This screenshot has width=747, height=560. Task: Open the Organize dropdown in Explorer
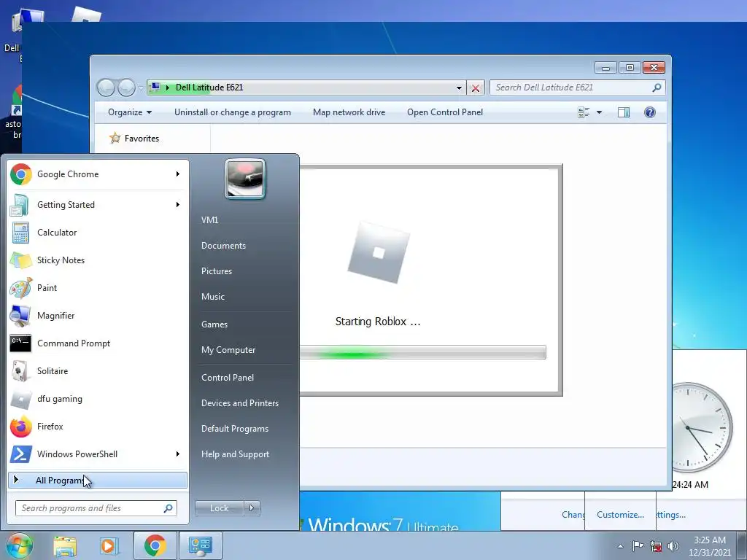130,112
